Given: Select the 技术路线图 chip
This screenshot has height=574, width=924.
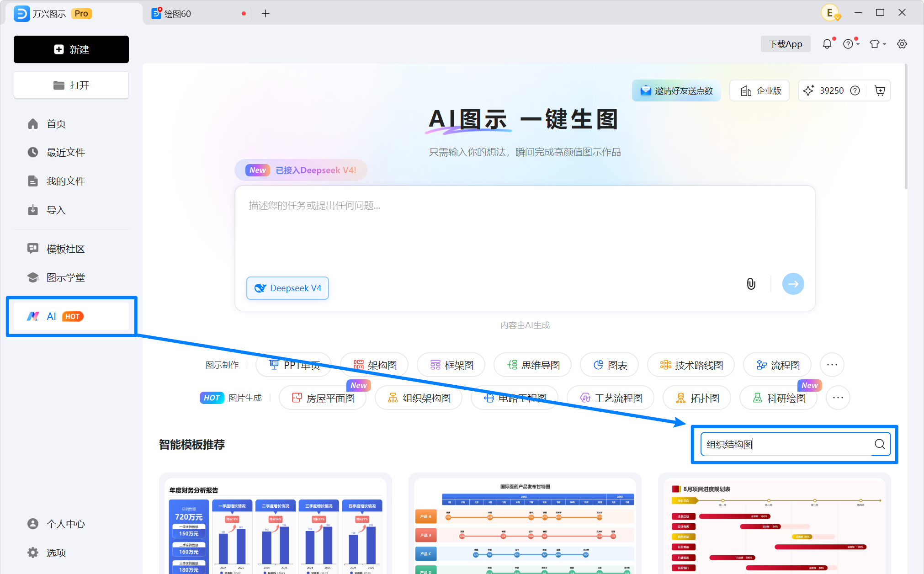Looking at the screenshot, I should [691, 365].
